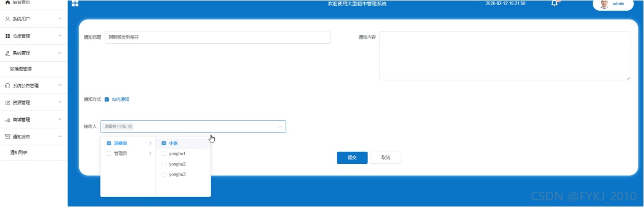644x207 pixels.
Task: Click the 站内通知 label text
Action: (121, 99)
